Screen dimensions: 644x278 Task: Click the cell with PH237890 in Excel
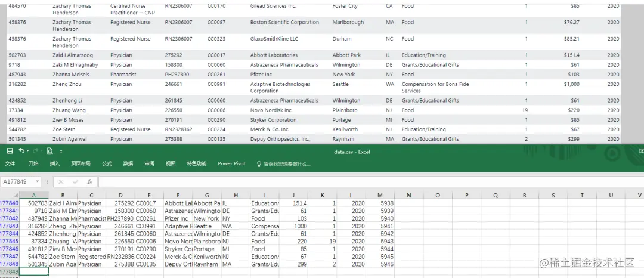click(120, 218)
